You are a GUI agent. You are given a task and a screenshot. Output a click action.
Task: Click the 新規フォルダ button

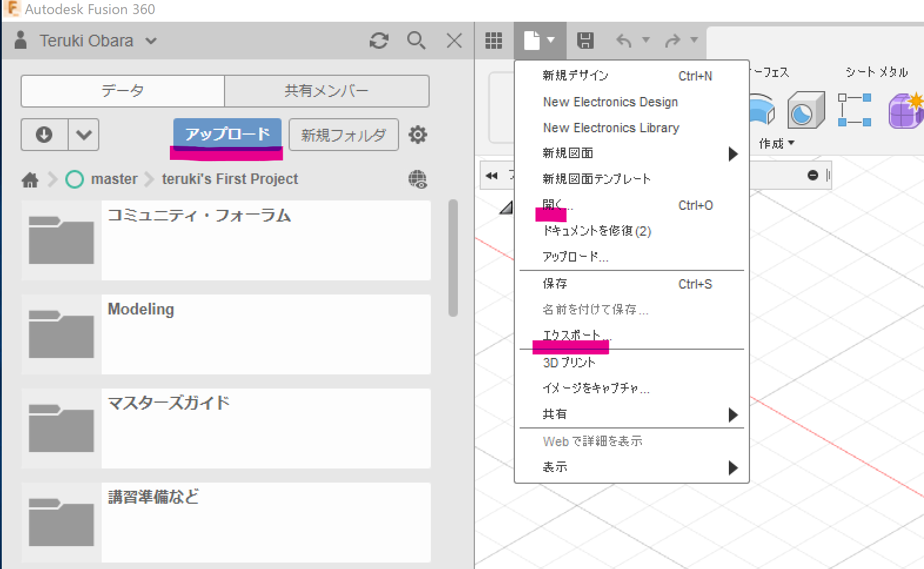click(x=344, y=135)
